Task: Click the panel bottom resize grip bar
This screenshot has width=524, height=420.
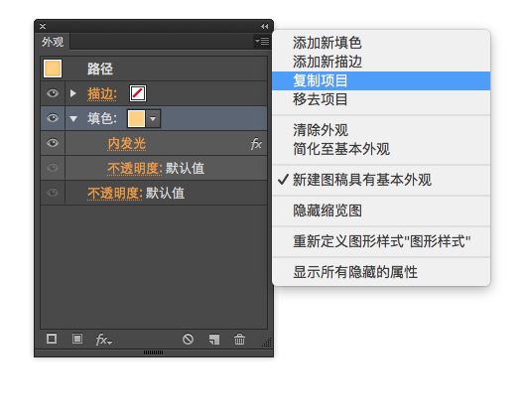Action: [x=154, y=352]
